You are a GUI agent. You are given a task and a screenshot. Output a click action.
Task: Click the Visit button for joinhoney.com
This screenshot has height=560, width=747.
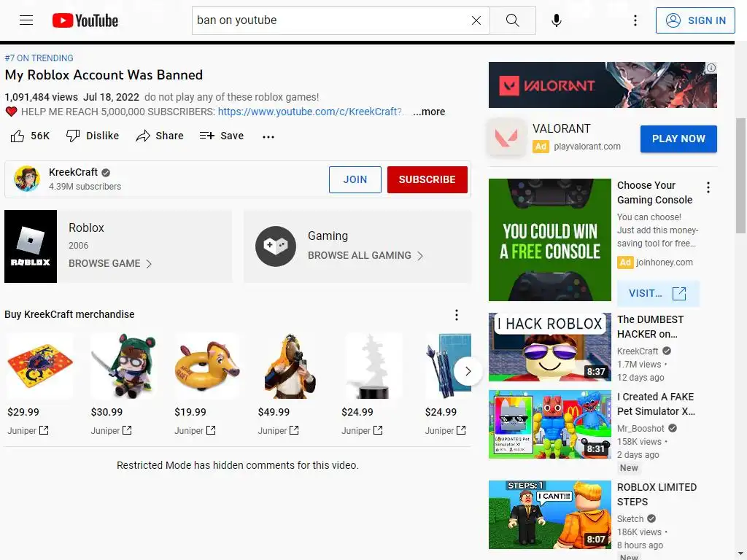point(658,293)
